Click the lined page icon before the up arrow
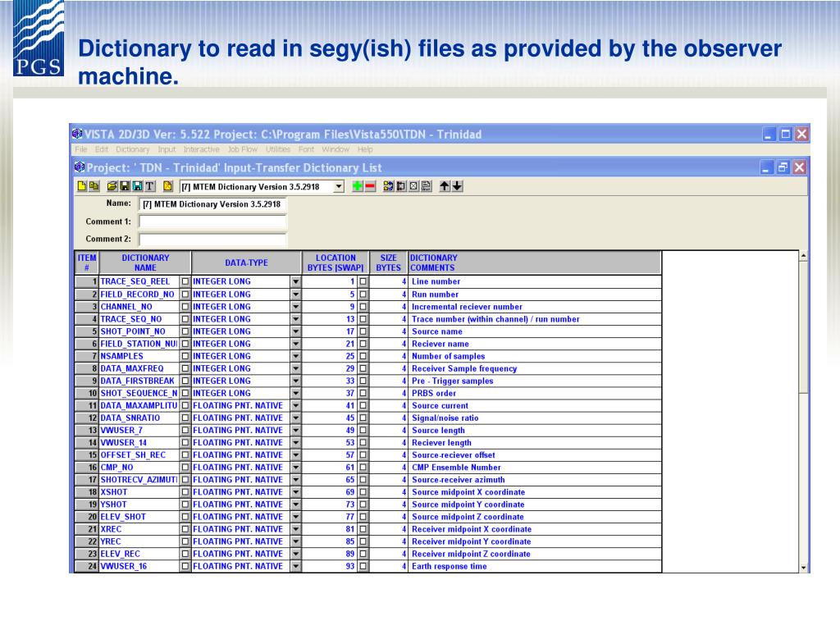Viewport: 840px width, 630px height. point(427,186)
